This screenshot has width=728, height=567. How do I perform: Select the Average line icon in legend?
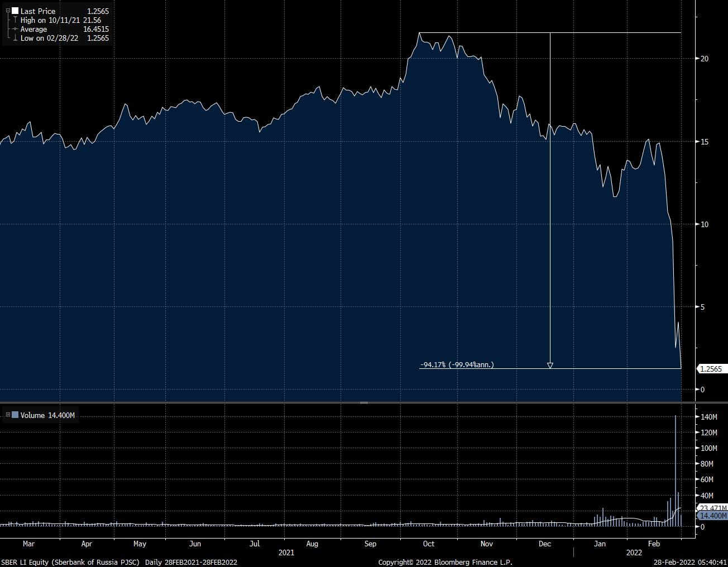point(15,29)
